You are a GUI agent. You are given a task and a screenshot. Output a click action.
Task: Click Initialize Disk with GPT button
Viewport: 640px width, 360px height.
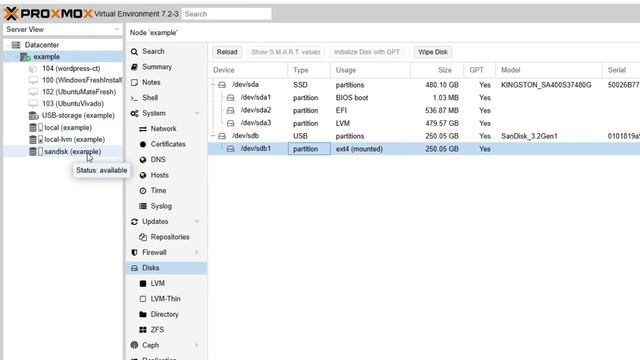(367, 52)
